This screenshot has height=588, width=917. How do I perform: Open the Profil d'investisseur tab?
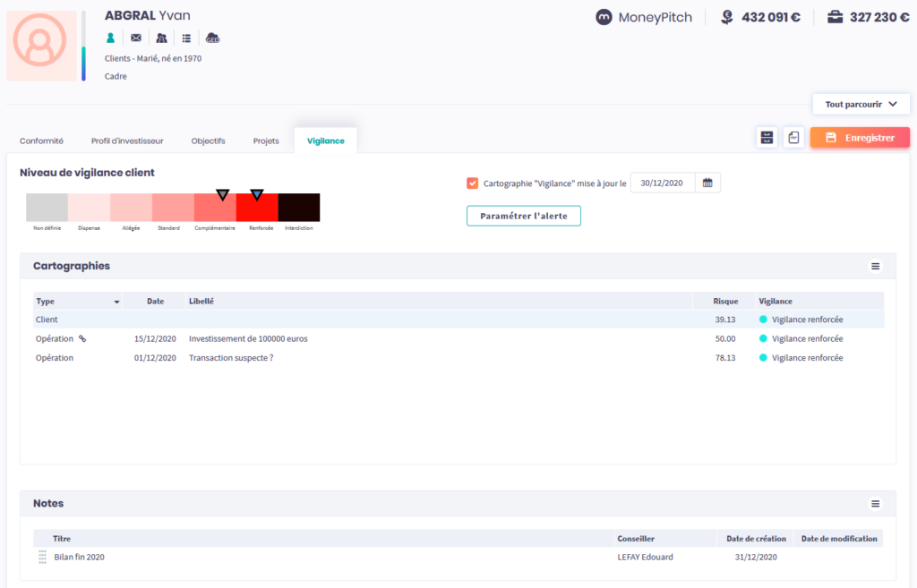[127, 141]
